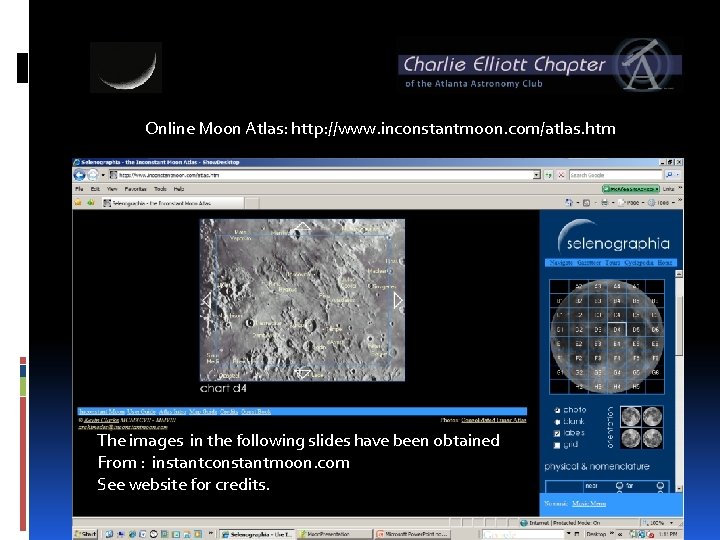Open the search provider dropdown arrow
Image resolution: width=720 pixels, height=540 pixels.
coord(677,175)
